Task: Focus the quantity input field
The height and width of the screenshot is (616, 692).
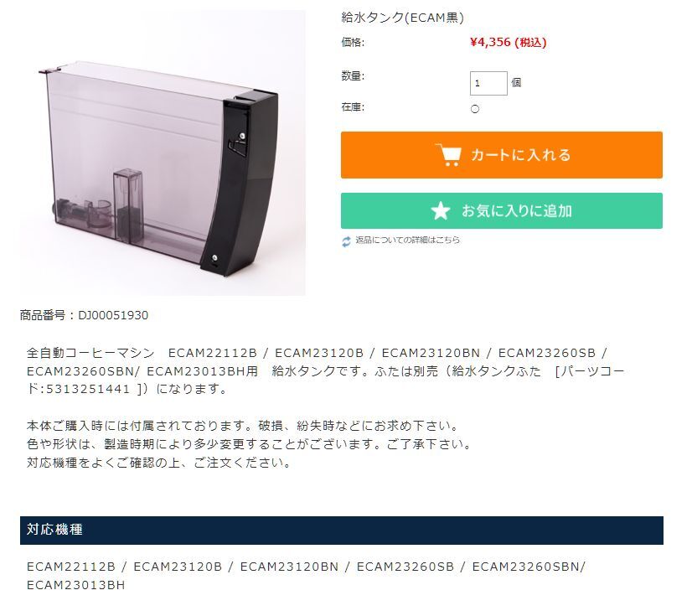Action: 488,83
